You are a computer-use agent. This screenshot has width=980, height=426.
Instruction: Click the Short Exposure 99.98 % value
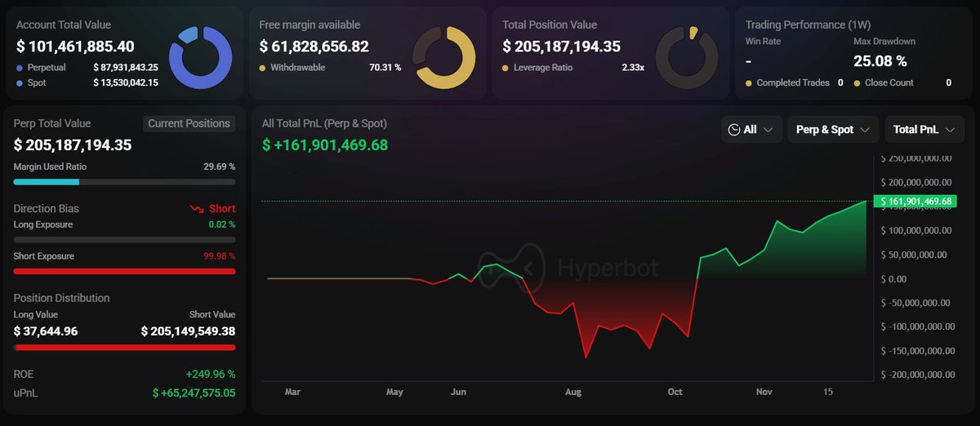220,256
